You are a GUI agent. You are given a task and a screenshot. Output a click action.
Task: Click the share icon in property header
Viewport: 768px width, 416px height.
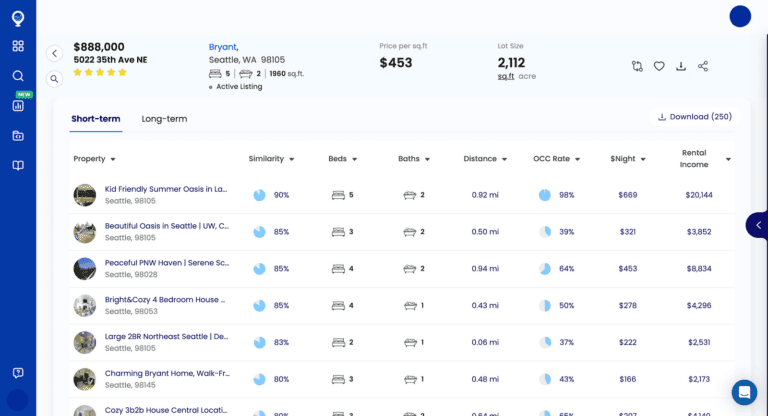tap(703, 66)
